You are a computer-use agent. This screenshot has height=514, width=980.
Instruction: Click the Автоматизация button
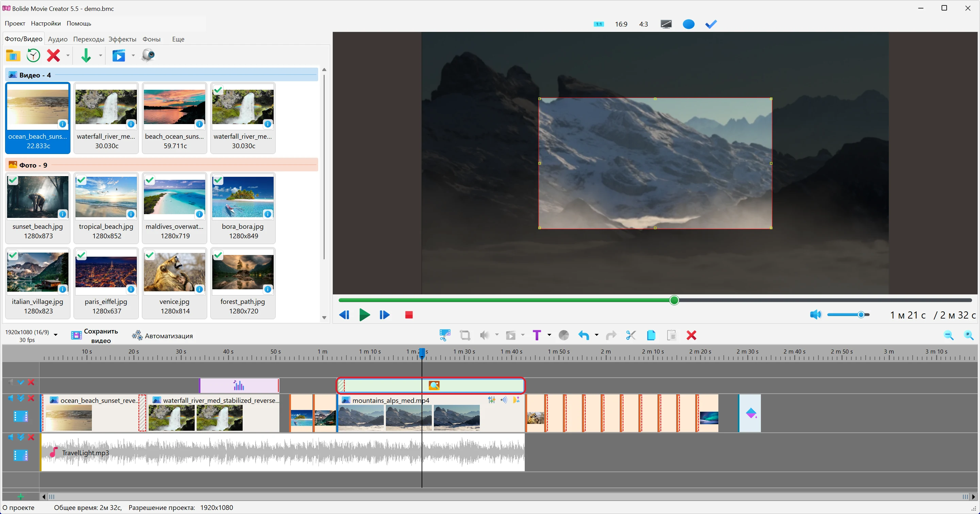162,336
